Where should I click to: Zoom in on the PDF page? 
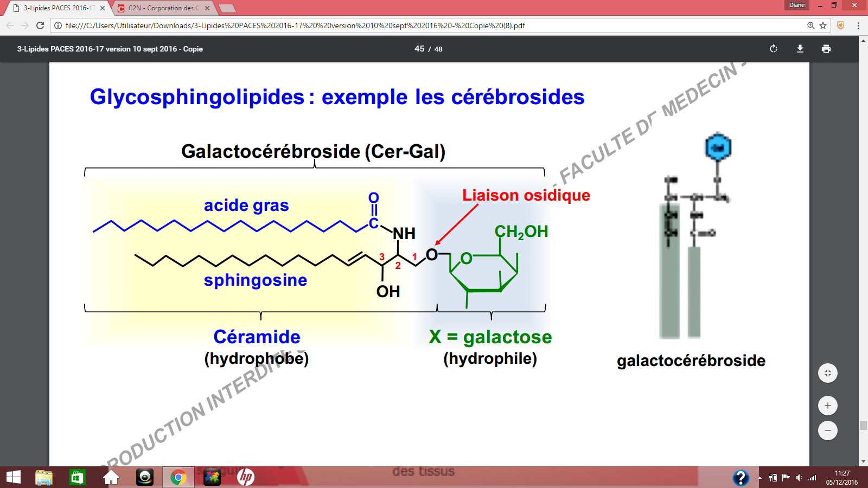pos(827,406)
